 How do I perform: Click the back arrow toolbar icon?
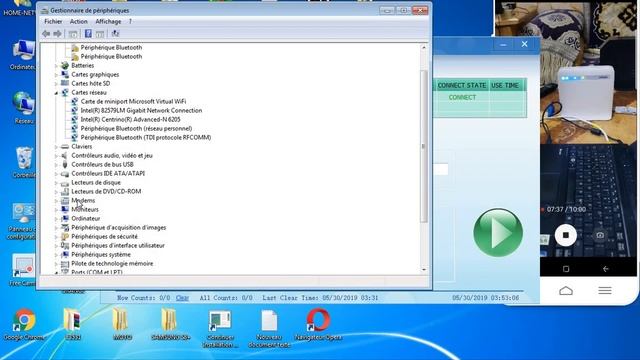(x=46, y=33)
